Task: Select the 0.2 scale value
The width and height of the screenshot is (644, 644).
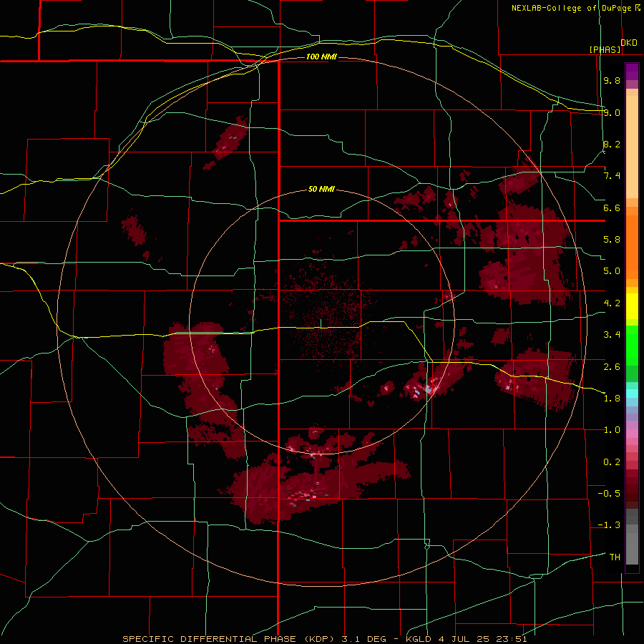Action: pyautogui.click(x=612, y=462)
